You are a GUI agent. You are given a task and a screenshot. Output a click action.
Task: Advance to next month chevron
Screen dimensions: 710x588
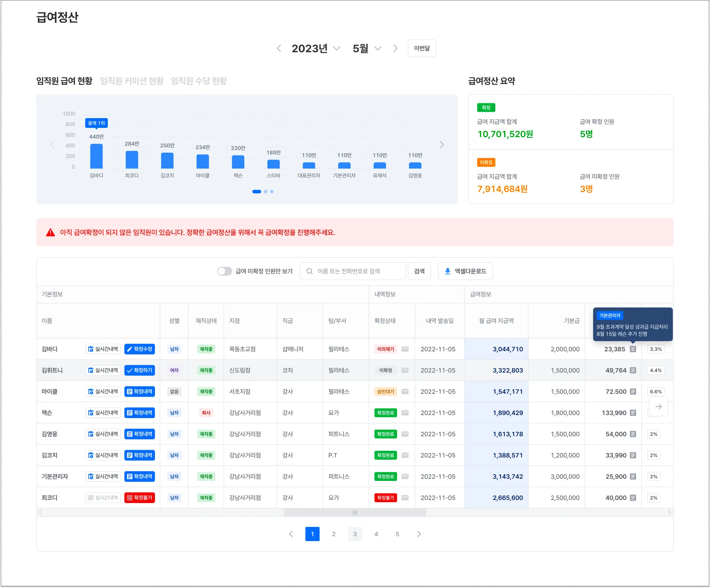(x=396, y=49)
